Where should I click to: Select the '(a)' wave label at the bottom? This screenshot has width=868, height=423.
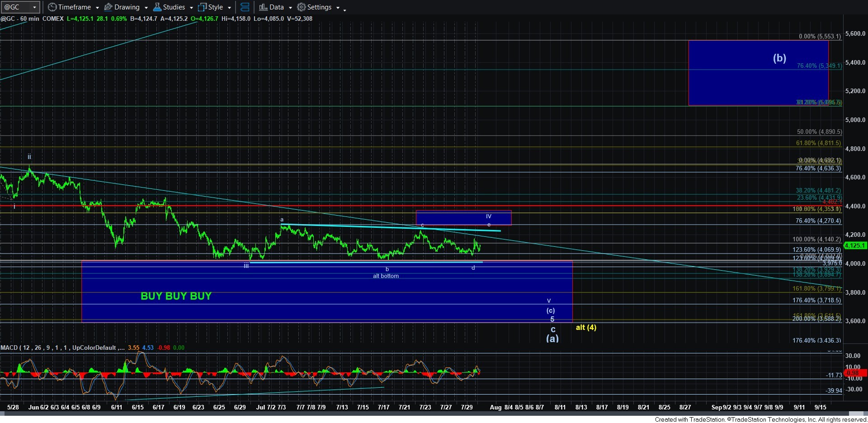[552, 338]
